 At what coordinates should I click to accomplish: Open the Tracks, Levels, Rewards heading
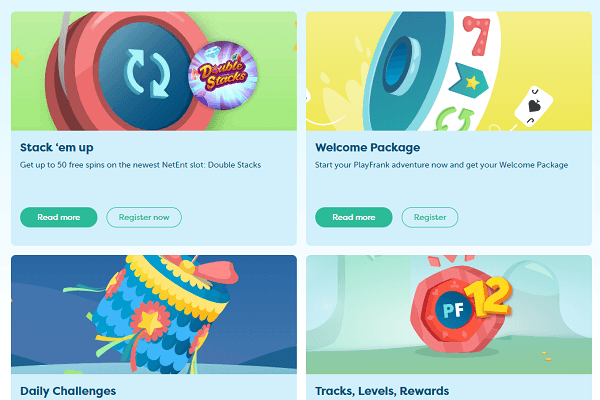coord(382,391)
